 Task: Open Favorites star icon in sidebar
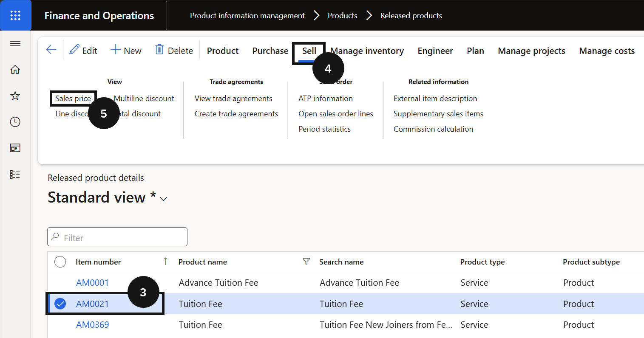[x=15, y=96]
